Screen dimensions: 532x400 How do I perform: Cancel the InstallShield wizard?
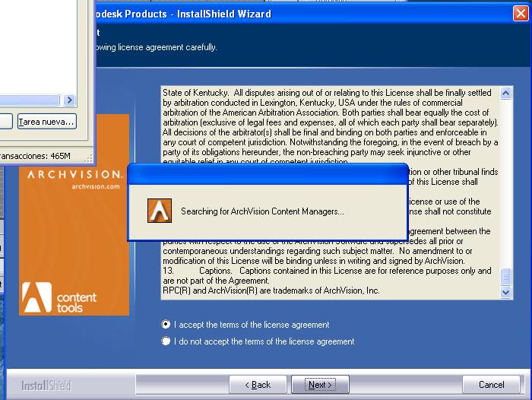491,384
